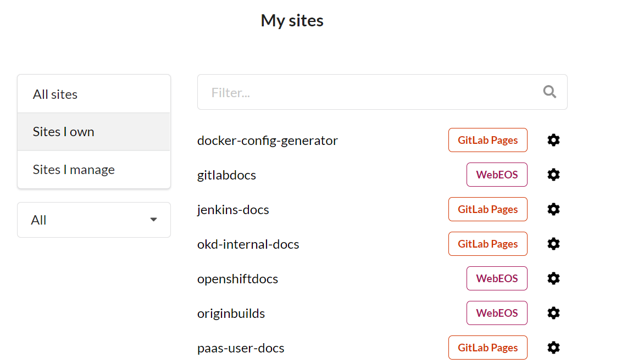Click GitLab Pages badge for docker-config-generator
Image resolution: width=627 pixels, height=364 pixels.
[488, 140]
